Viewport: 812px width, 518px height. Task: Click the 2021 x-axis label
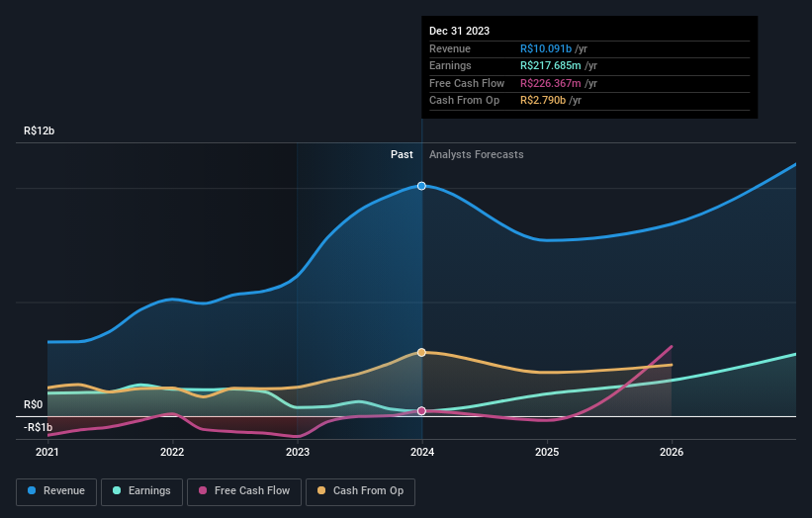[x=47, y=452]
